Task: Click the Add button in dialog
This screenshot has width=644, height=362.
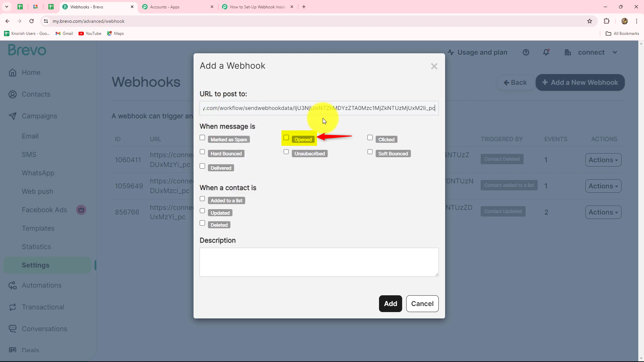Action: [x=390, y=304]
